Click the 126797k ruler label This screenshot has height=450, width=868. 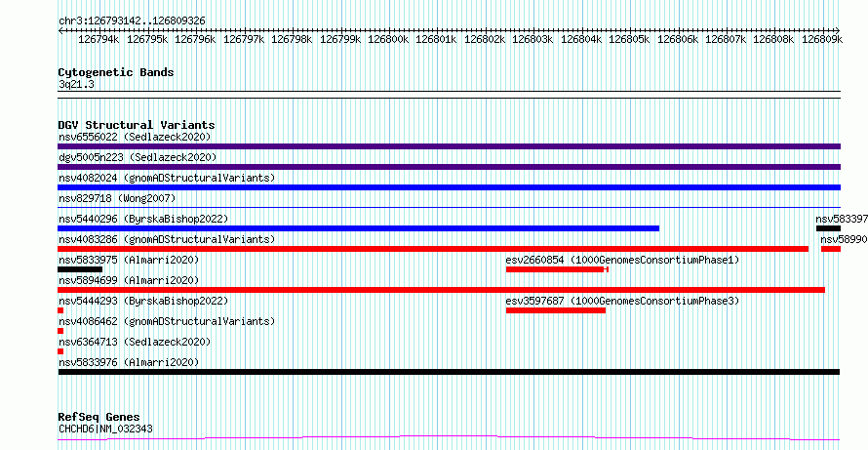click(244, 39)
